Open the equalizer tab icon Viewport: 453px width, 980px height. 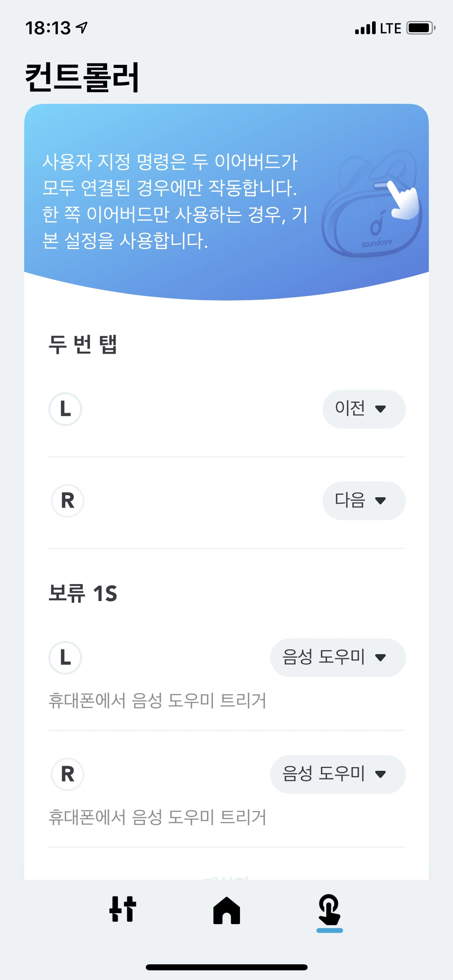pyautogui.click(x=123, y=909)
